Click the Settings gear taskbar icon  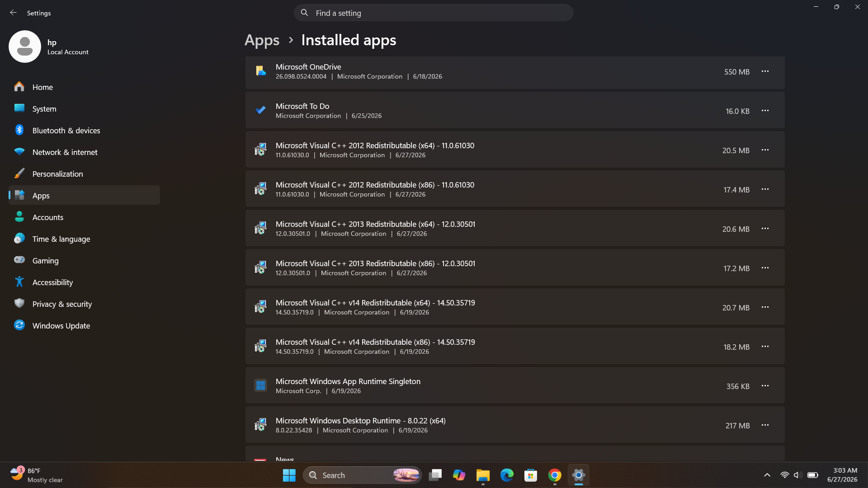(579, 475)
